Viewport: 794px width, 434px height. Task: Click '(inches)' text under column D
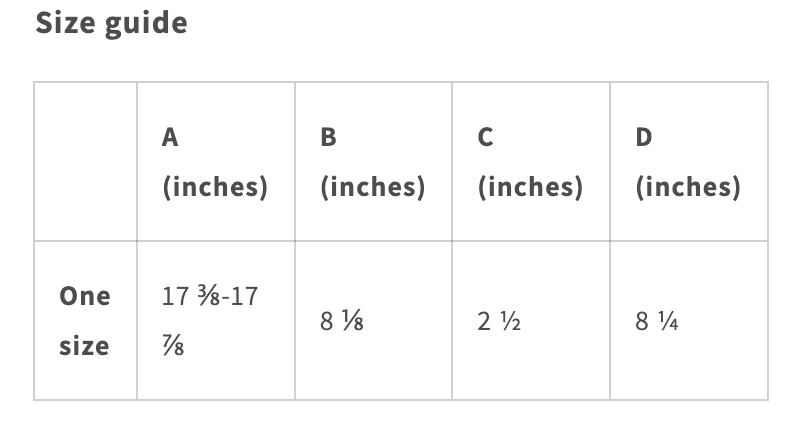(688, 187)
